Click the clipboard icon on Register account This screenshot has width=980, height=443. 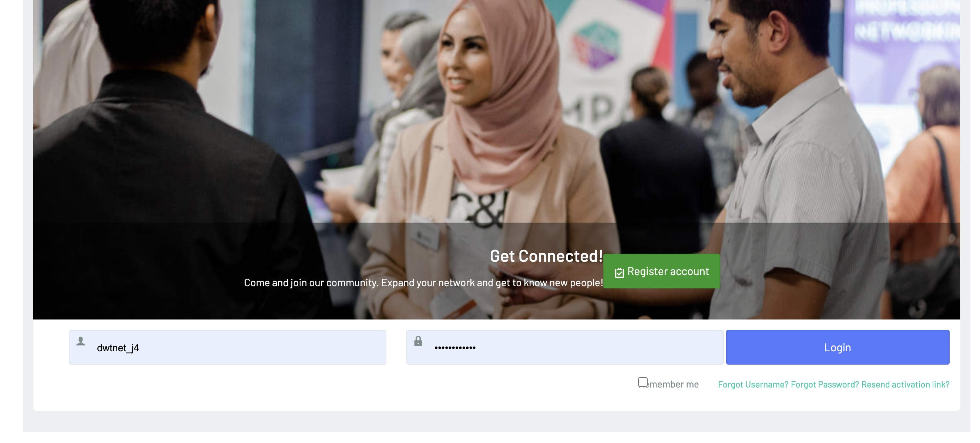[620, 273]
